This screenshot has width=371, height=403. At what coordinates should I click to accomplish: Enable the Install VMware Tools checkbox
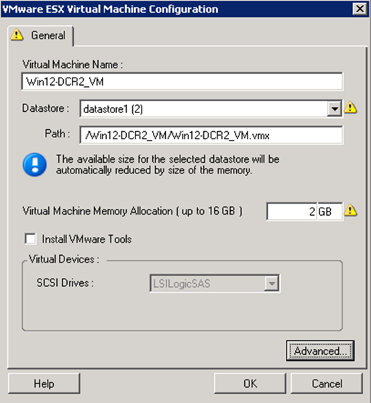(x=30, y=239)
